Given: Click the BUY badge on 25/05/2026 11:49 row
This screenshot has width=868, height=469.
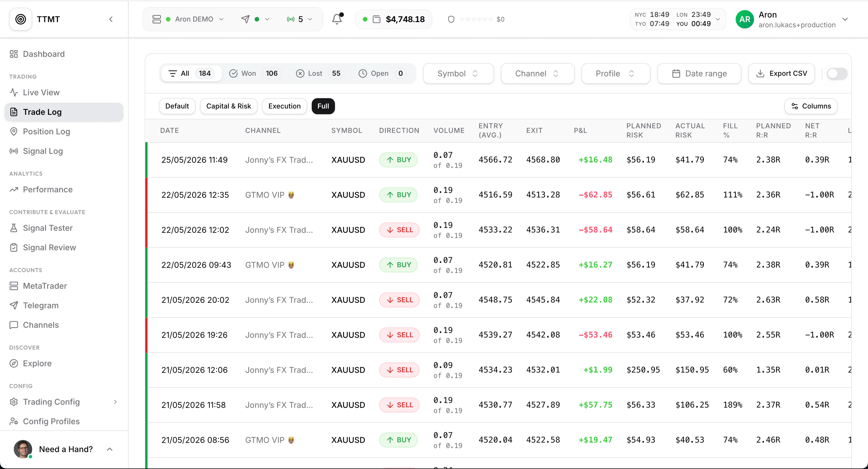Looking at the screenshot, I should (x=398, y=160).
